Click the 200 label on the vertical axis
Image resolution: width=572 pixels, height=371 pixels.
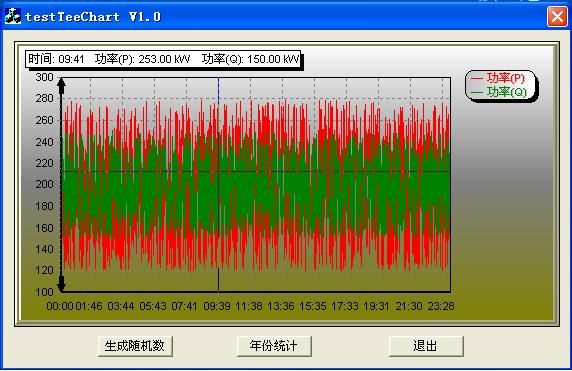(x=45, y=185)
